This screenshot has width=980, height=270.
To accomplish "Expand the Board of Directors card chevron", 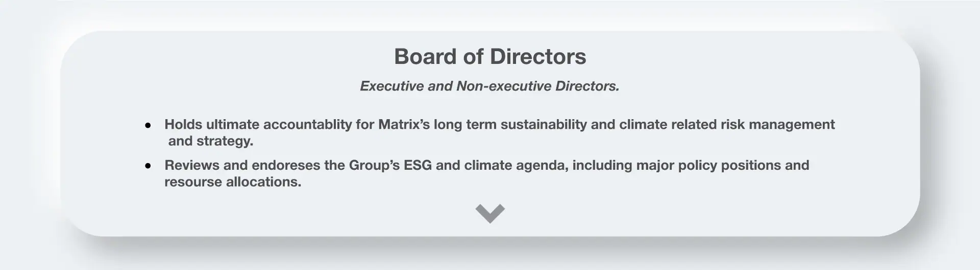I will pos(490,213).
